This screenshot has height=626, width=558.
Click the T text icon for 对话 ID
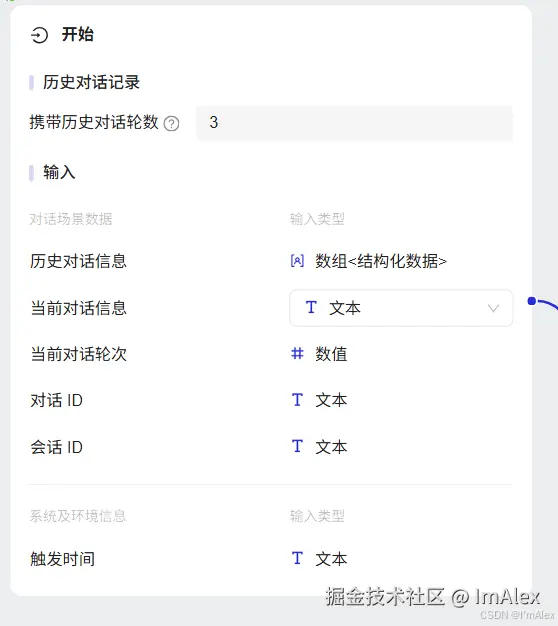pos(297,400)
